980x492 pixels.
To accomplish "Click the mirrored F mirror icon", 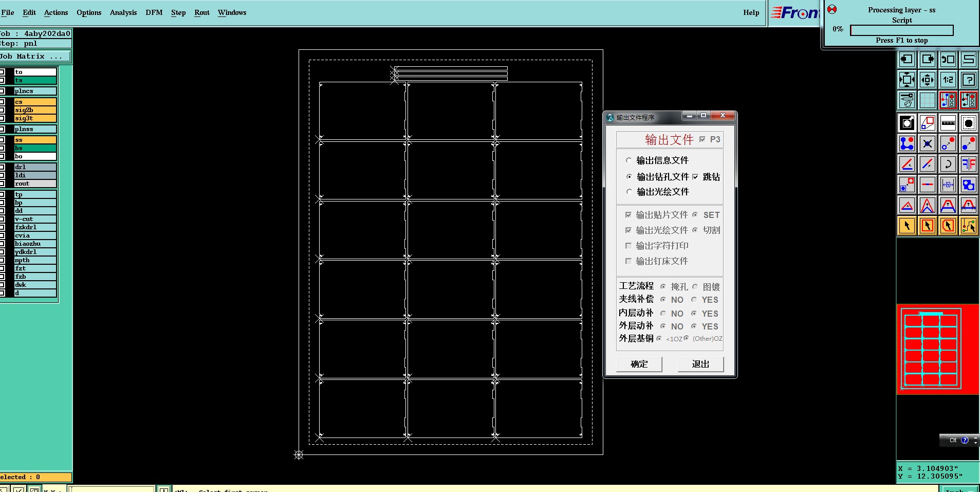I will click(x=969, y=164).
